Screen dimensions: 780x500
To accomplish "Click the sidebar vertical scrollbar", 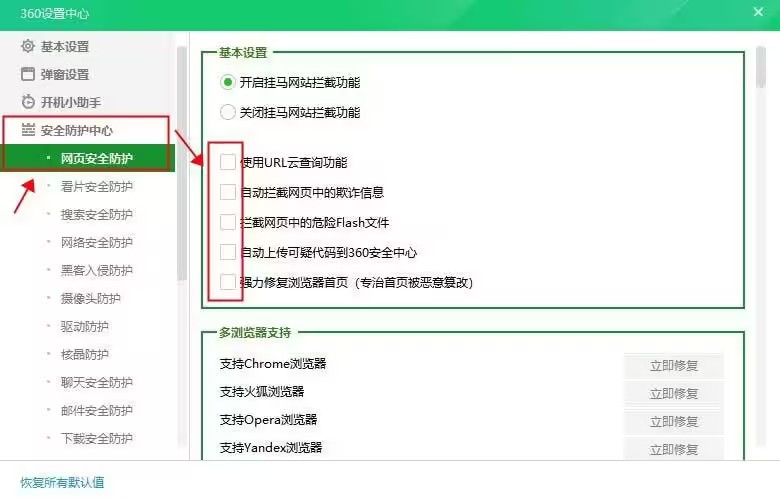I will tap(182, 164).
